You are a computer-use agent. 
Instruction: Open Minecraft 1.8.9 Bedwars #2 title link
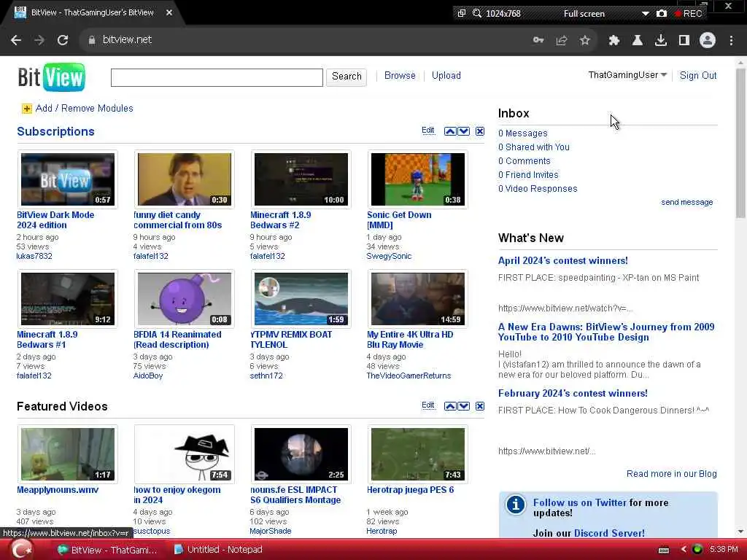pos(281,220)
